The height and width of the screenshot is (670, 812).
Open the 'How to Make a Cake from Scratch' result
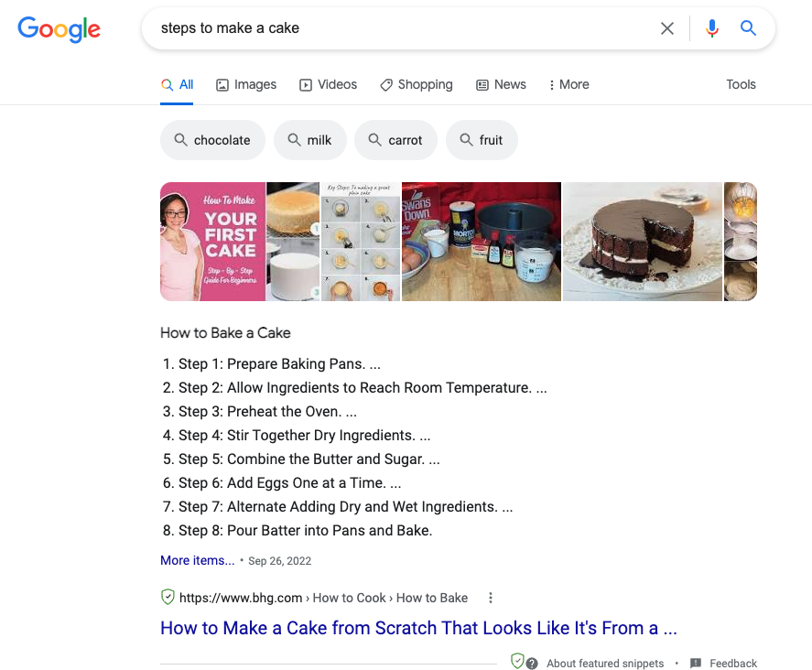[x=418, y=628]
